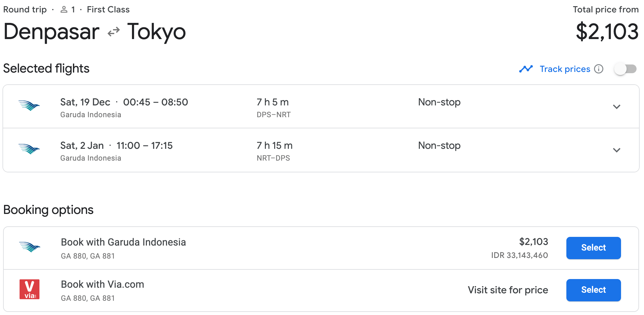
Task: Click the Garuda Indonesia logo in Booking options
Action: tap(29, 247)
